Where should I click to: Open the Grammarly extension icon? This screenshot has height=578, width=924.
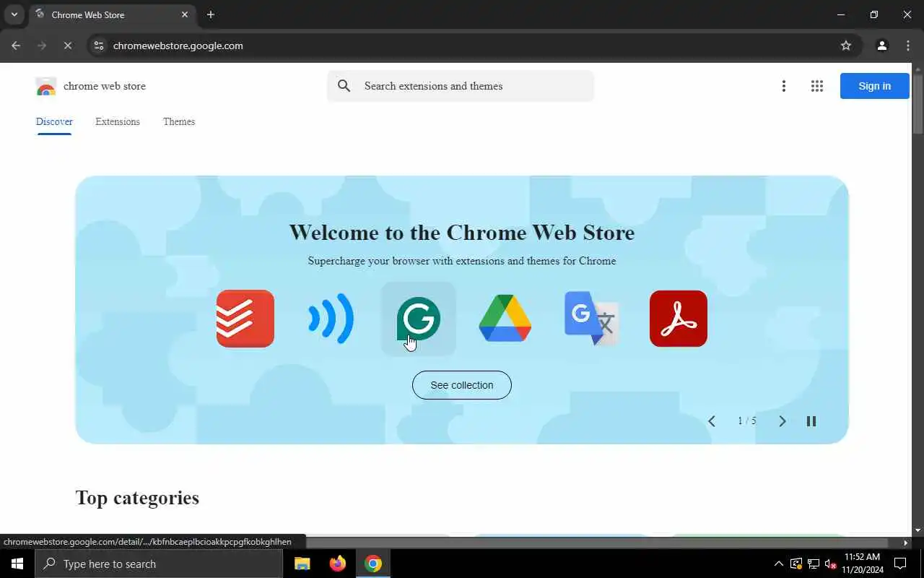point(419,319)
